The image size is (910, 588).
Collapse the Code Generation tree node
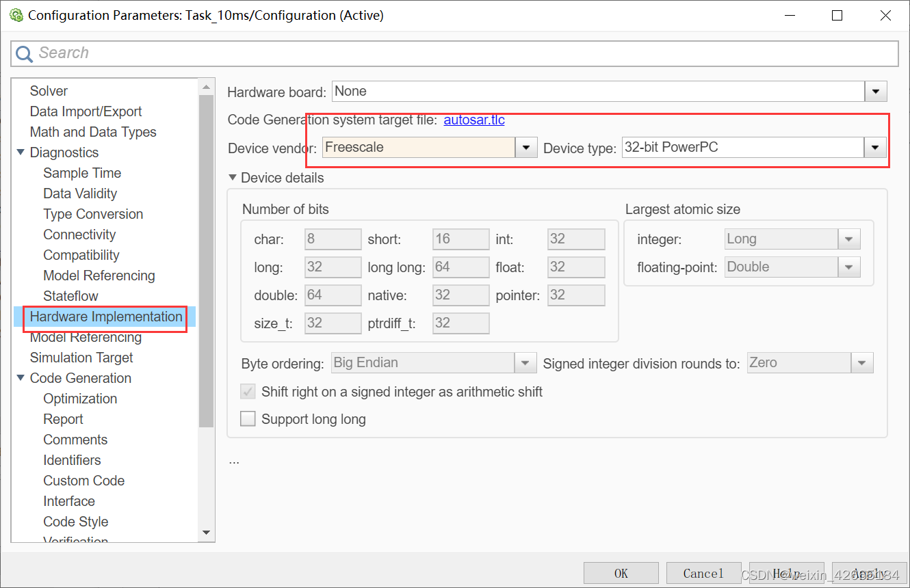pos(21,378)
